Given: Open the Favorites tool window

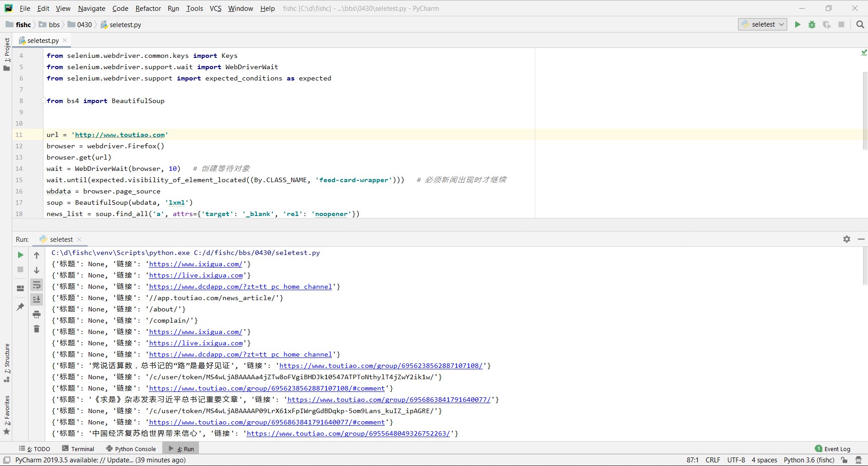Looking at the screenshot, I should pos(7,415).
